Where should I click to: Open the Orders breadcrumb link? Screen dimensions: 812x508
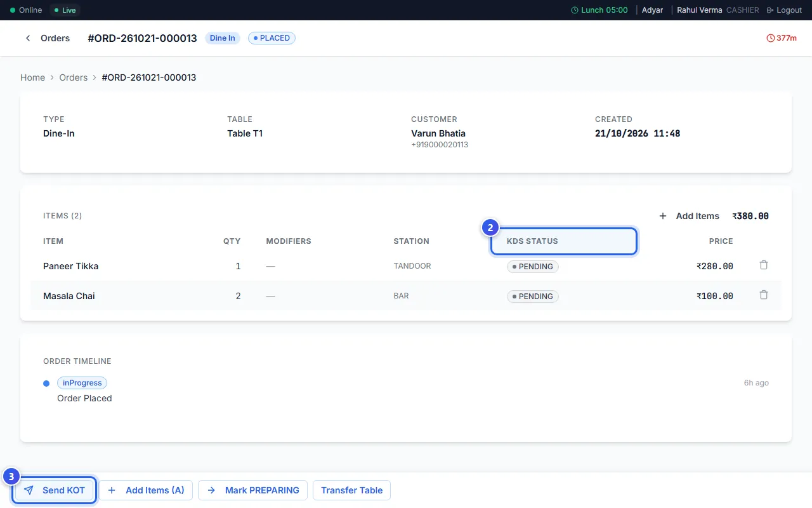[x=74, y=77]
